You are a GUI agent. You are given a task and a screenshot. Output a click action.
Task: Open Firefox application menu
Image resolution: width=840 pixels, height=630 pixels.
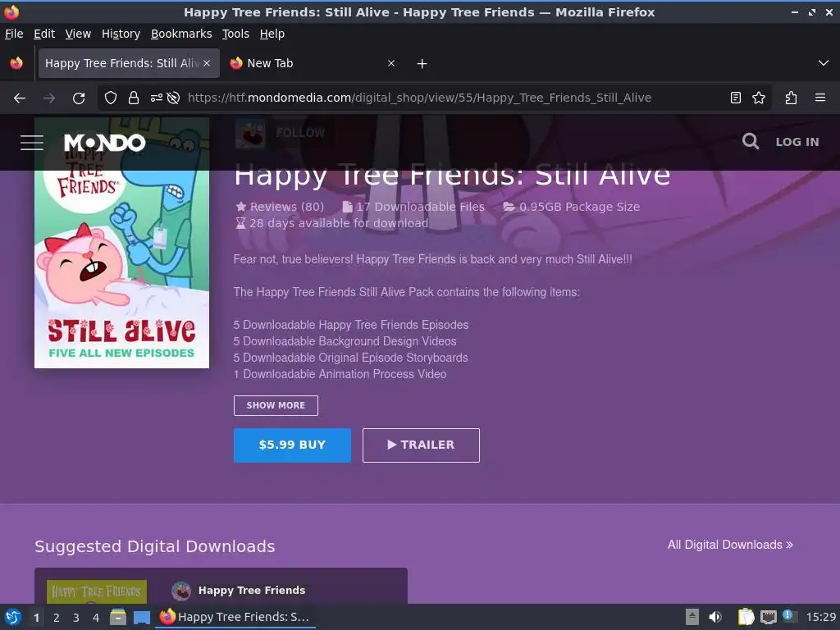(820, 98)
